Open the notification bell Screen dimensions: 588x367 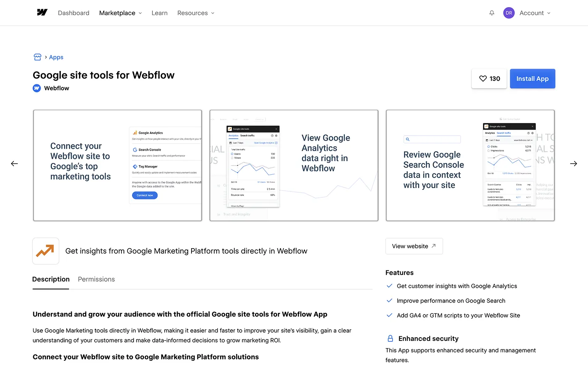point(491,13)
